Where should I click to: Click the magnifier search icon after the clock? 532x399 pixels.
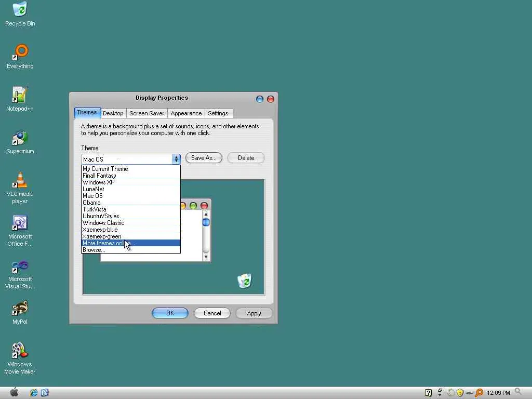coord(518,392)
